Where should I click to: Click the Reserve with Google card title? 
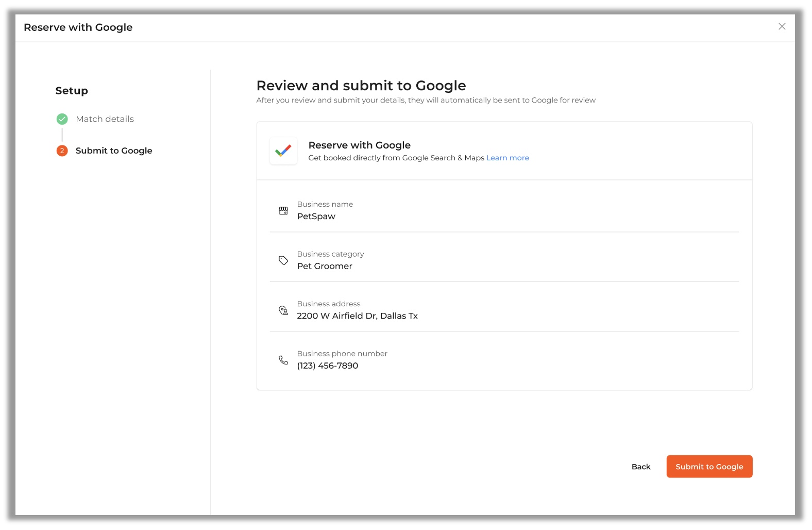point(359,145)
